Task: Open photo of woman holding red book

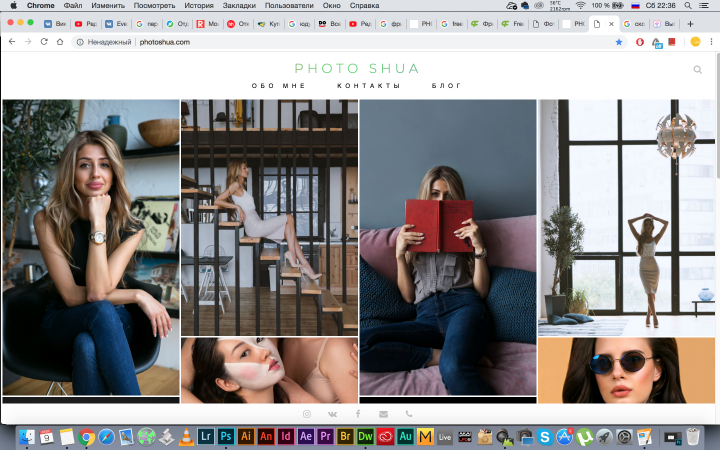Action: (x=448, y=248)
